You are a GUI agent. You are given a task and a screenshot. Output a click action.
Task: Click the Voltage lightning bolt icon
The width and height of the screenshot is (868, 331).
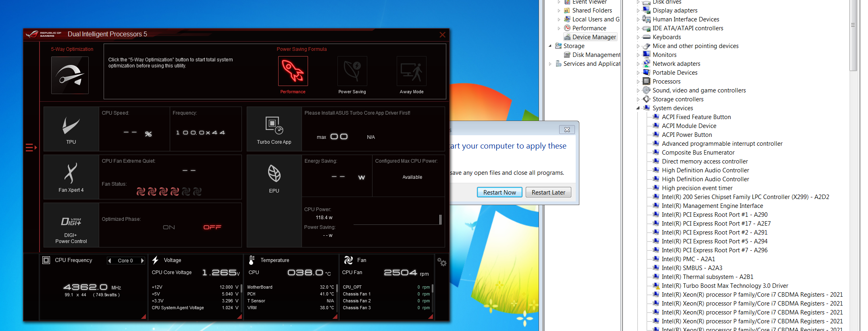click(x=155, y=260)
